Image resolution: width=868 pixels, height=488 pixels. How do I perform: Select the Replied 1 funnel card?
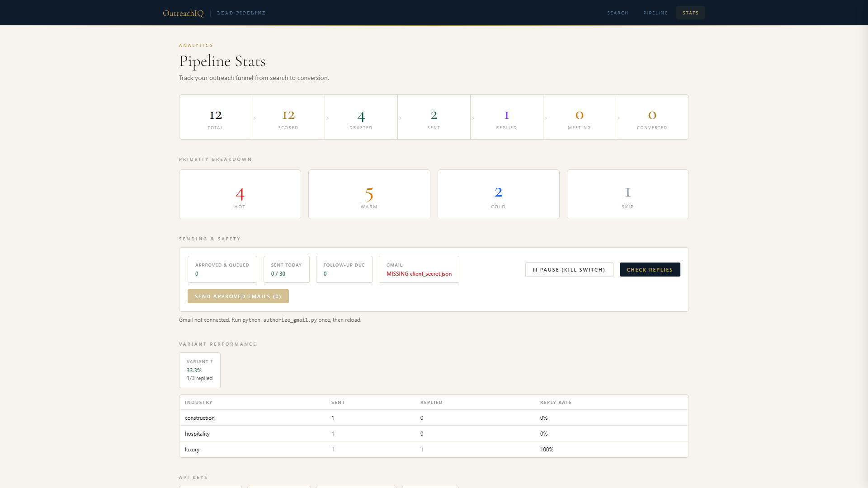coord(507,117)
